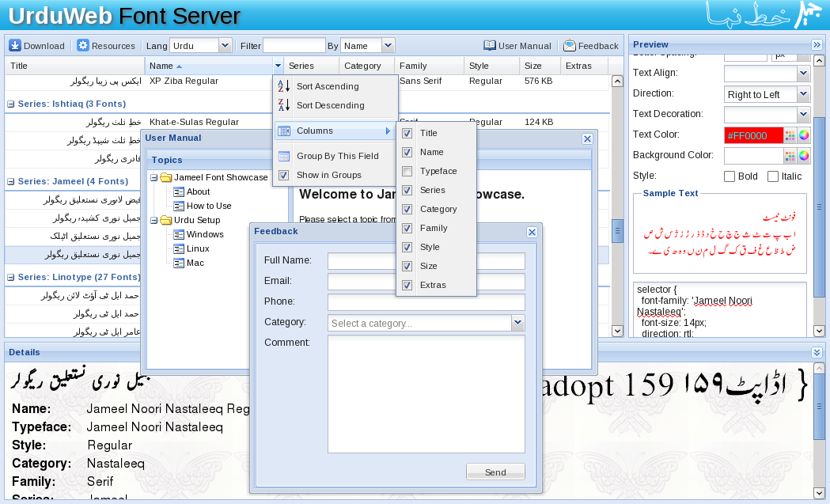
Task: Close the User Manual window
Action: [x=587, y=138]
